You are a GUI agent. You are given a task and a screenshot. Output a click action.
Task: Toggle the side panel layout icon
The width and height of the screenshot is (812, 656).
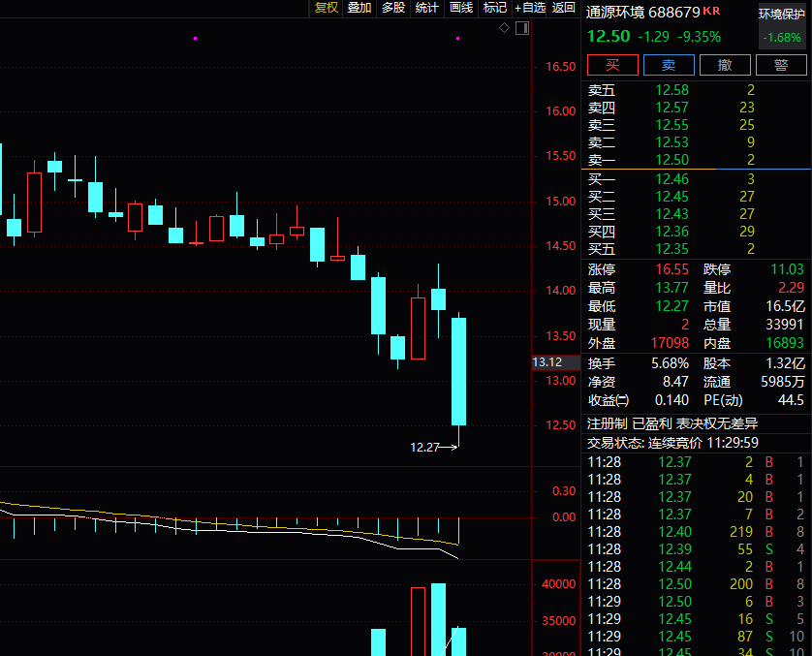coord(521,28)
